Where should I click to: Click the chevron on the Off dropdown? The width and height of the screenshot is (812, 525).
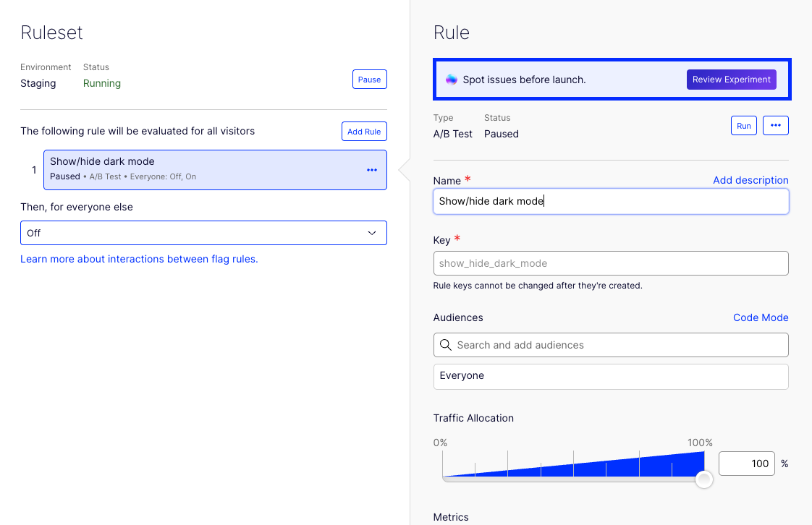[x=372, y=233]
